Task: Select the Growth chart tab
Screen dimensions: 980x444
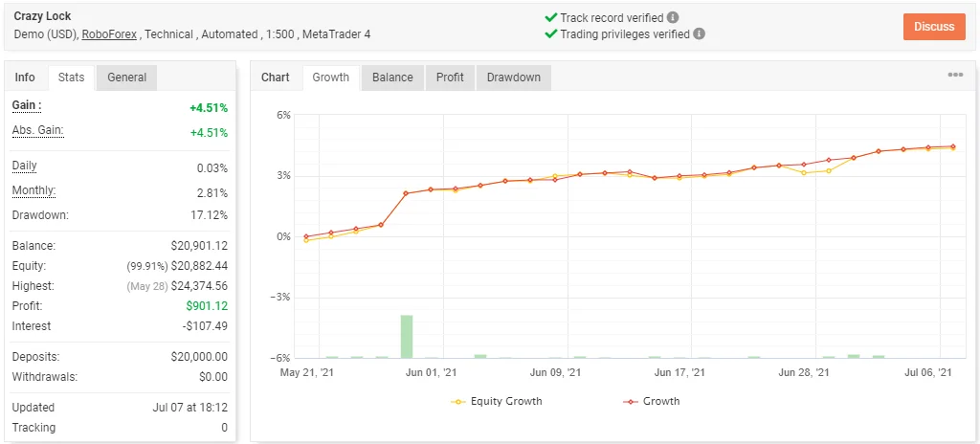Action: pos(331,78)
